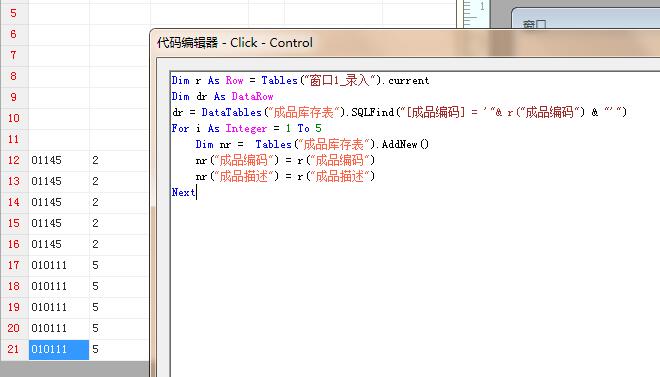Select row header 21
The image size is (660, 377).
click(14, 349)
